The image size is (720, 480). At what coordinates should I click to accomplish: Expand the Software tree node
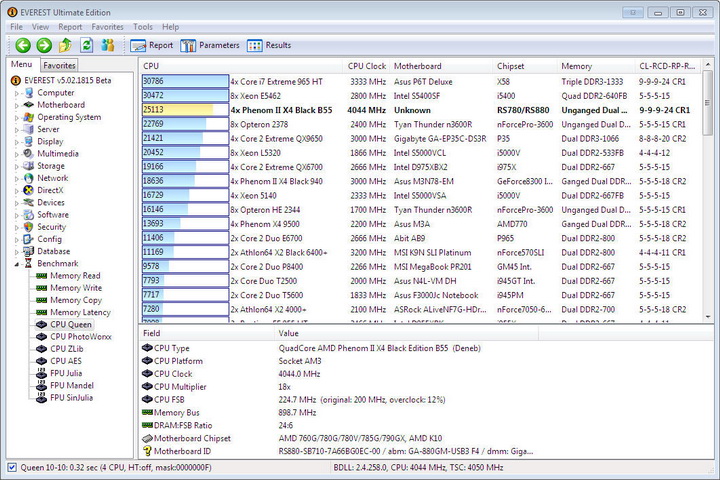point(17,215)
